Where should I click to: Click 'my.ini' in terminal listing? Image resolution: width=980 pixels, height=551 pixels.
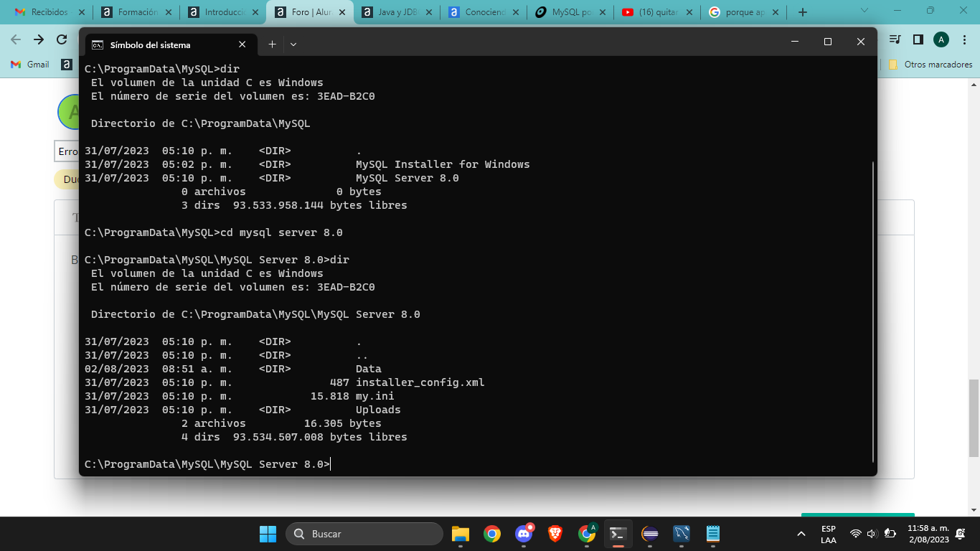point(375,396)
